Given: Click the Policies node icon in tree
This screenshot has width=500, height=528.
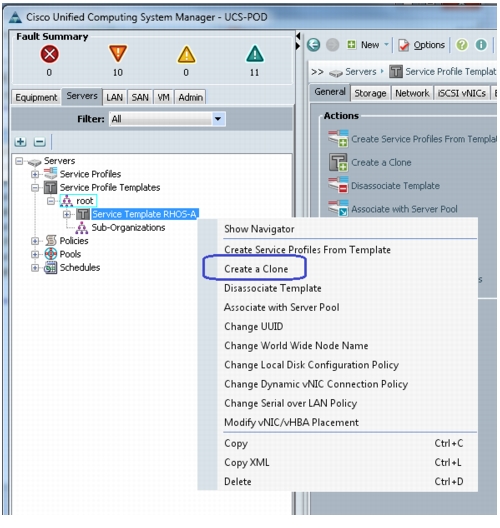Looking at the screenshot, I should coord(51,240).
